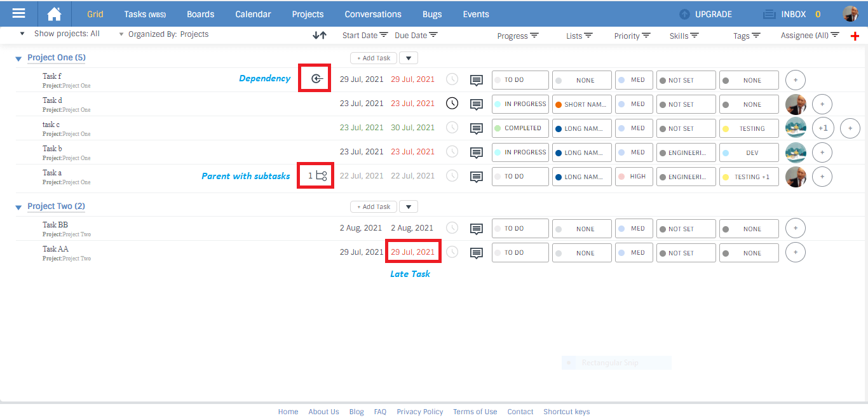Open Tags column filter
Screen dimensions: 868x418
756,36
